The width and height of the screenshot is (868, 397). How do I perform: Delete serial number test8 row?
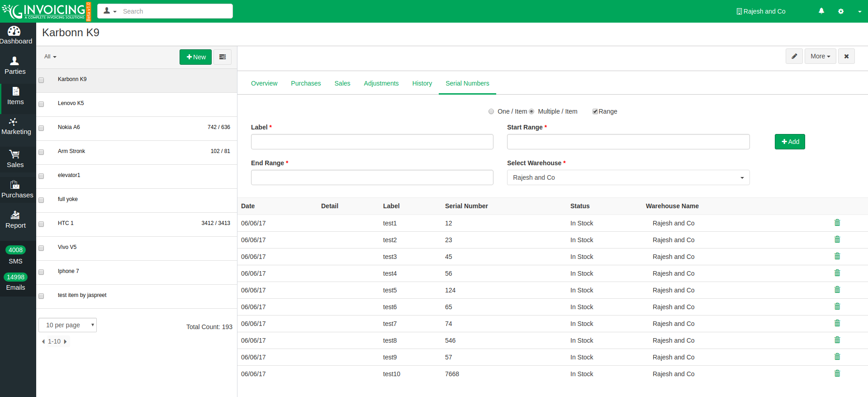[x=837, y=340]
